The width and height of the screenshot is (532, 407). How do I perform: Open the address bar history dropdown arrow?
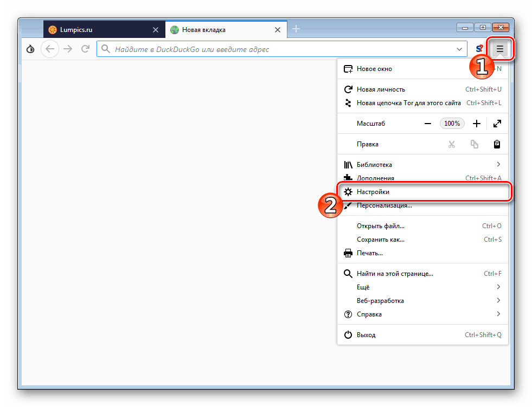459,49
